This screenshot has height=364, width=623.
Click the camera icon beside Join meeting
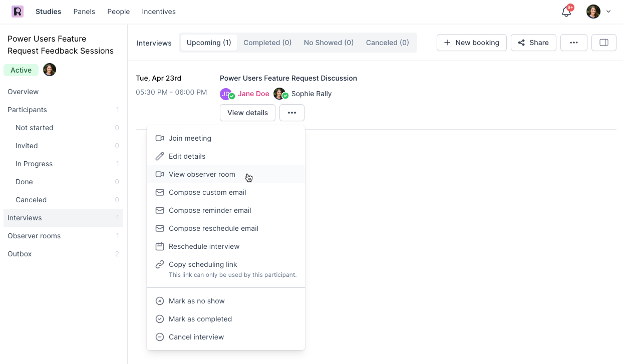click(x=160, y=138)
